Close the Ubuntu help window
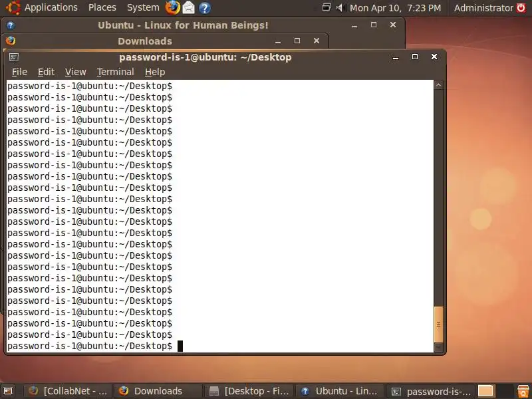 393,25
